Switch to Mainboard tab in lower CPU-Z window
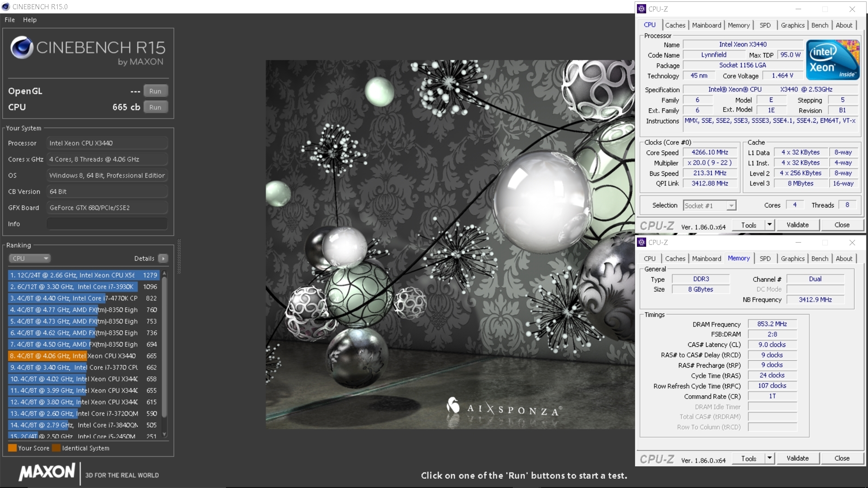The height and width of the screenshot is (488, 868). pyautogui.click(x=707, y=259)
